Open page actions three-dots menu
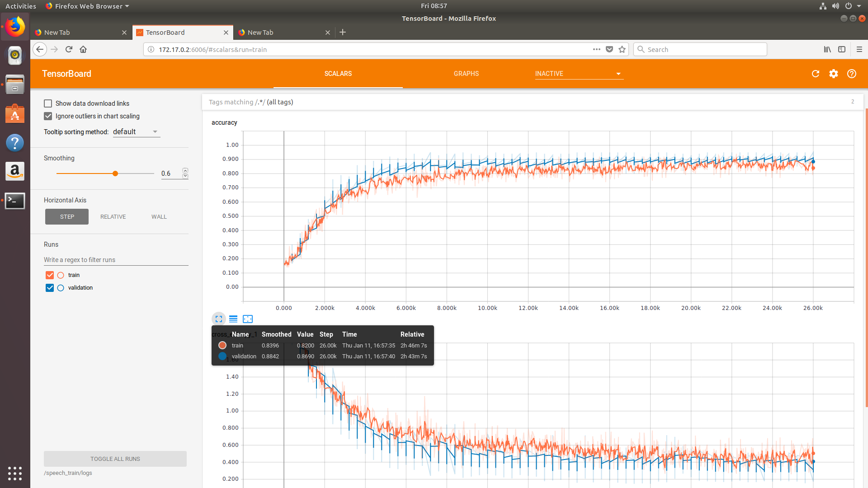This screenshot has width=868, height=488. point(597,49)
